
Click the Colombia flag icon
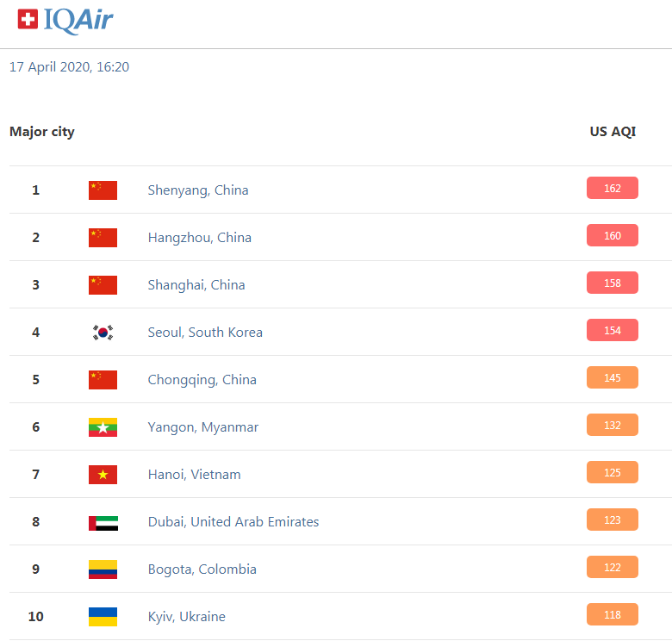coord(103,569)
